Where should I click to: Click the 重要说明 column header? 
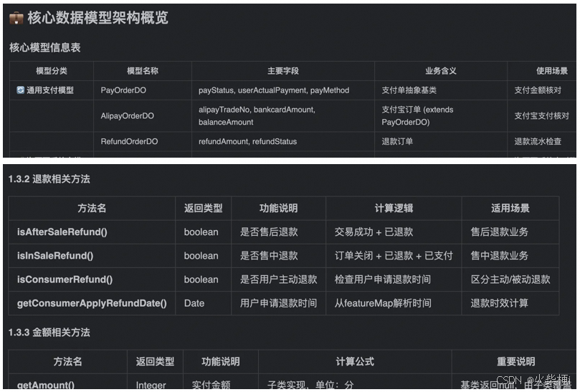pos(515,361)
